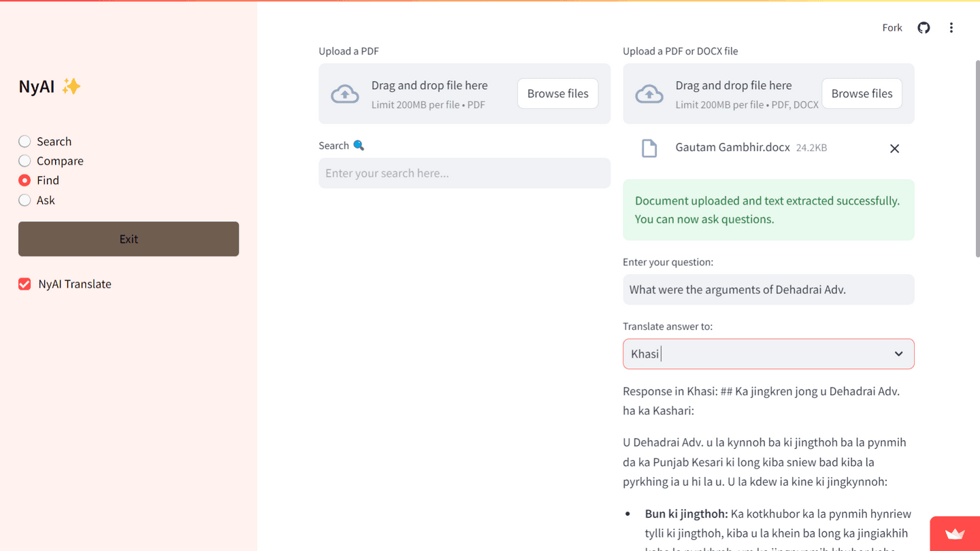980x551 pixels.
Task: Click the 'Enter your question:' label
Action: tap(668, 262)
